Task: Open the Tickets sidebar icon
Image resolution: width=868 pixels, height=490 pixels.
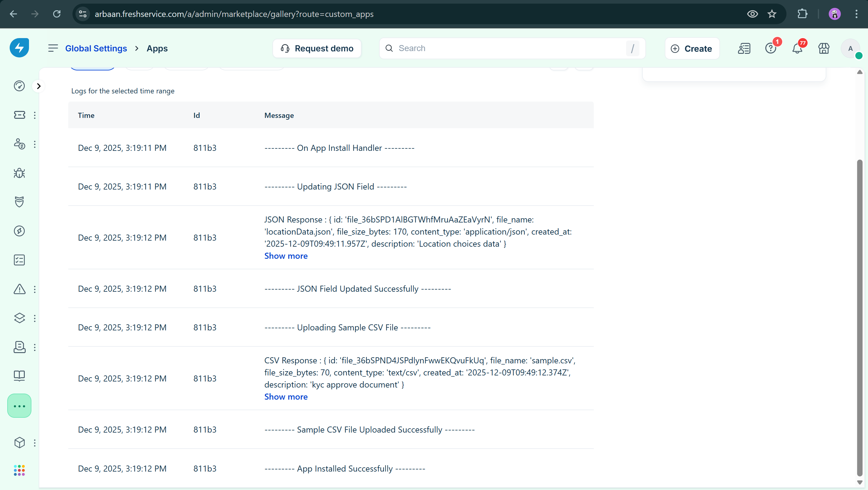Action: [x=19, y=115]
